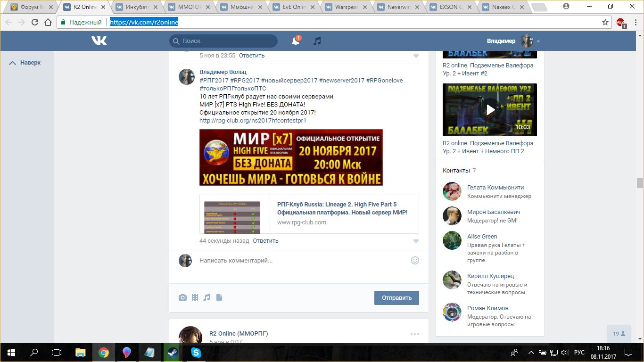Image resolution: width=644 pixels, height=362 pixels.
Task: Open the friends online chat counter (19)
Action: (x=619, y=333)
